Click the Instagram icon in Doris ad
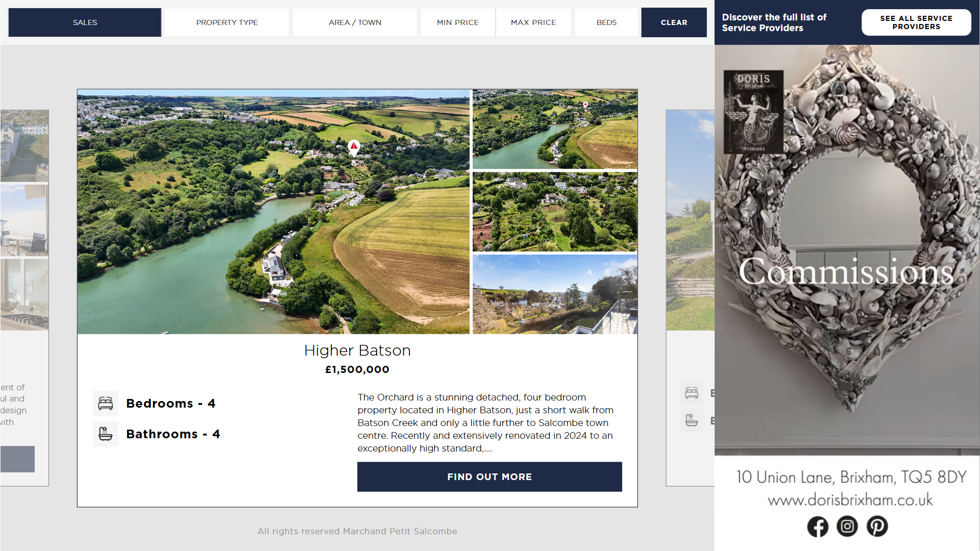Screen dimensions: 980x551 click(x=847, y=527)
